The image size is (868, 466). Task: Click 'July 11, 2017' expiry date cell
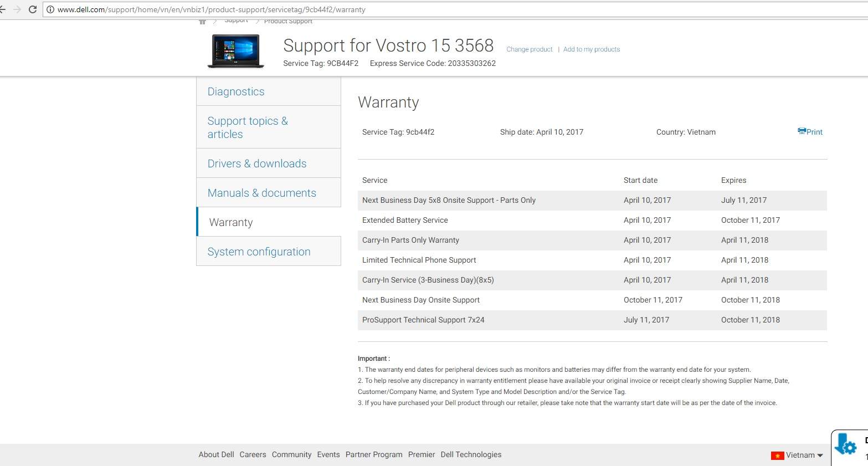pyautogui.click(x=744, y=200)
